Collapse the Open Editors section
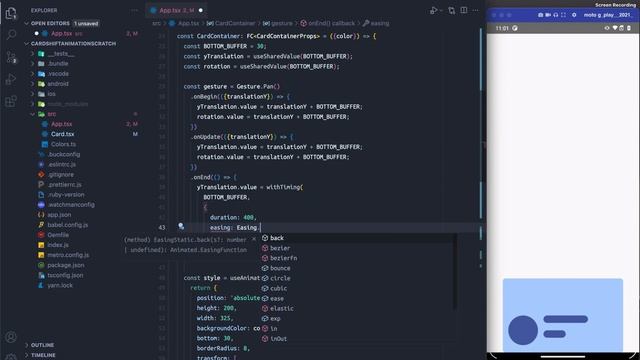 coord(27,23)
